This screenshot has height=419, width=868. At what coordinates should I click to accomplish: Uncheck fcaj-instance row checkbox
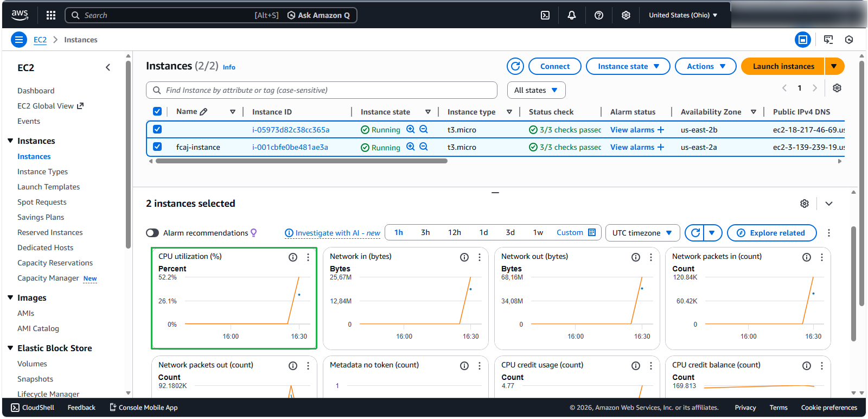click(157, 147)
